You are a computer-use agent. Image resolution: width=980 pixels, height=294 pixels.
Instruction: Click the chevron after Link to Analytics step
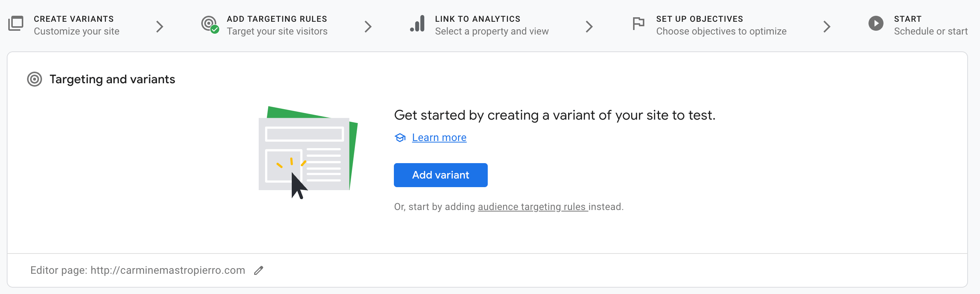589,27
